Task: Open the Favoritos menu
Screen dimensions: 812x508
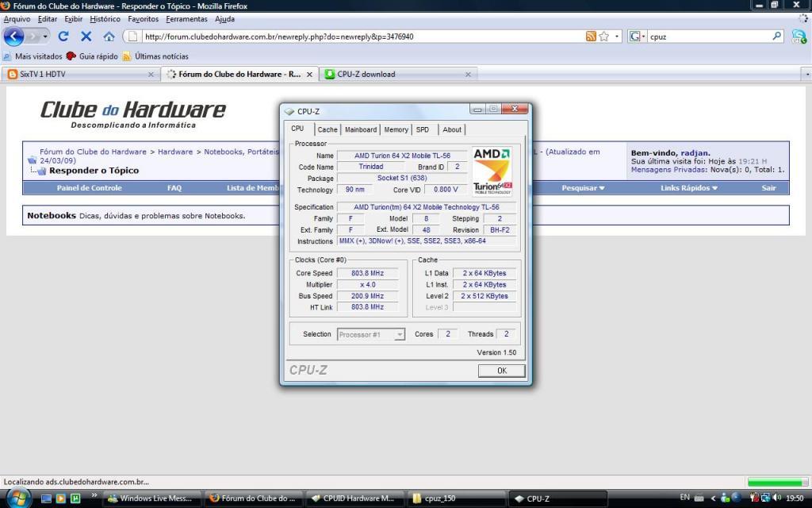Action: coord(143,19)
